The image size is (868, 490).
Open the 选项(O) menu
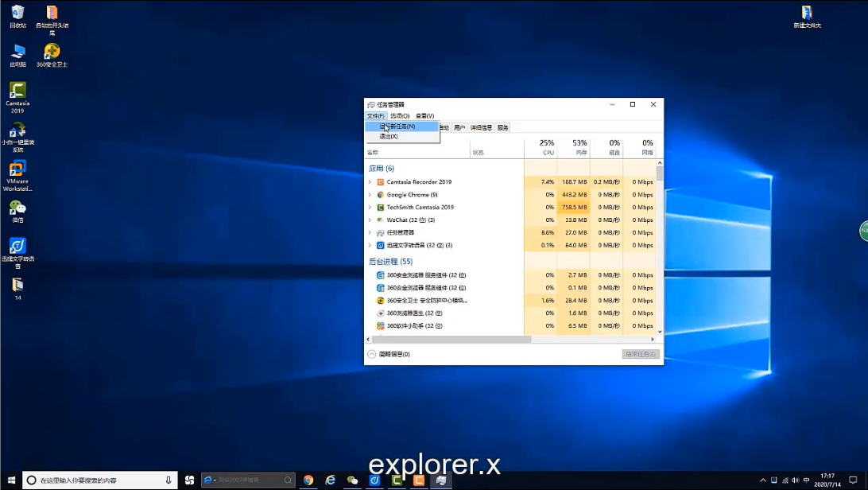coord(400,116)
